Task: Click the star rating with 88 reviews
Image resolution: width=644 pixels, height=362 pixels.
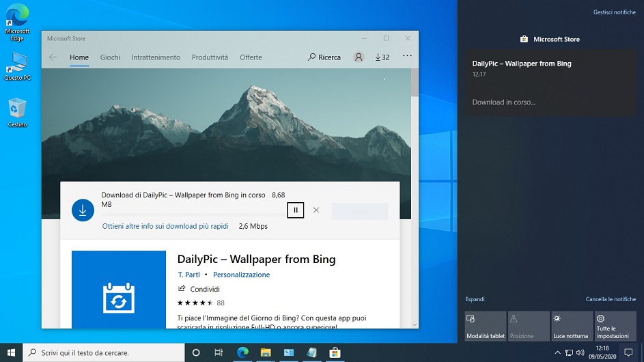Action: [x=200, y=303]
